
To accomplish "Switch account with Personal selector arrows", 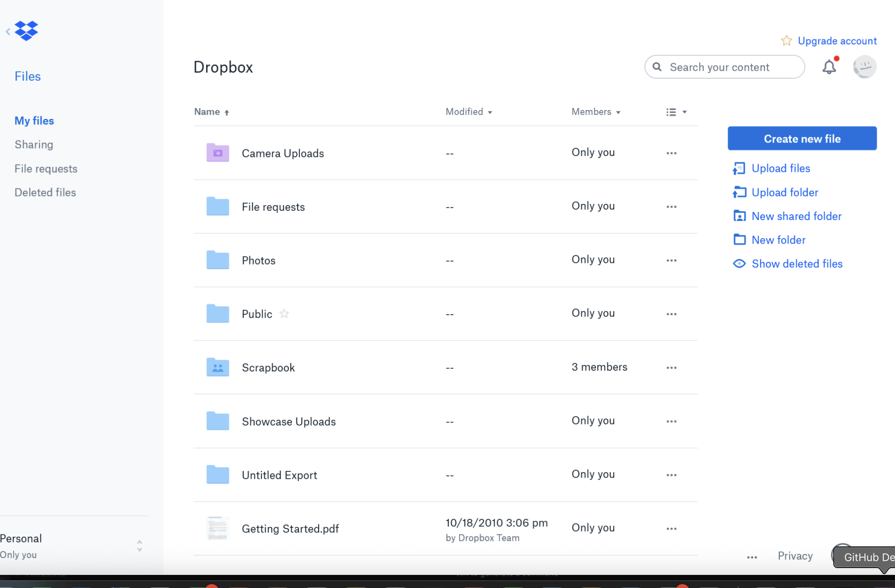I will pyautogui.click(x=139, y=546).
